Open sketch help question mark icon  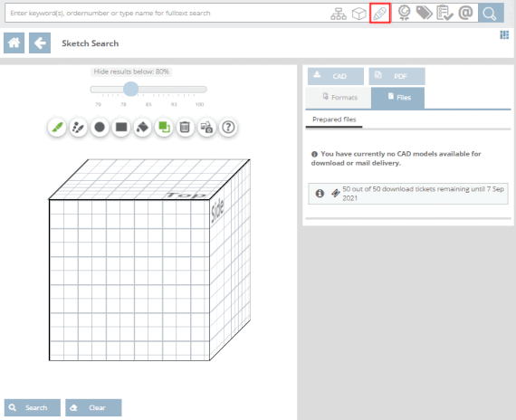(228, 128)
